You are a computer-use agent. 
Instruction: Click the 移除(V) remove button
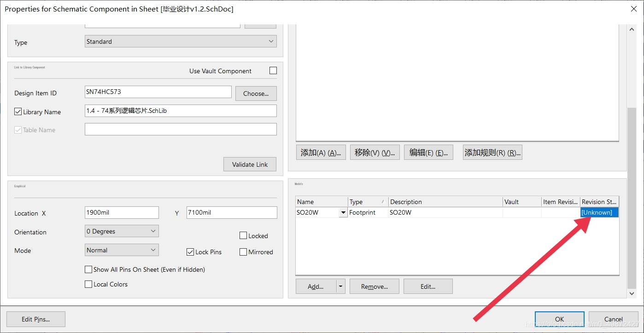(375, 152)
